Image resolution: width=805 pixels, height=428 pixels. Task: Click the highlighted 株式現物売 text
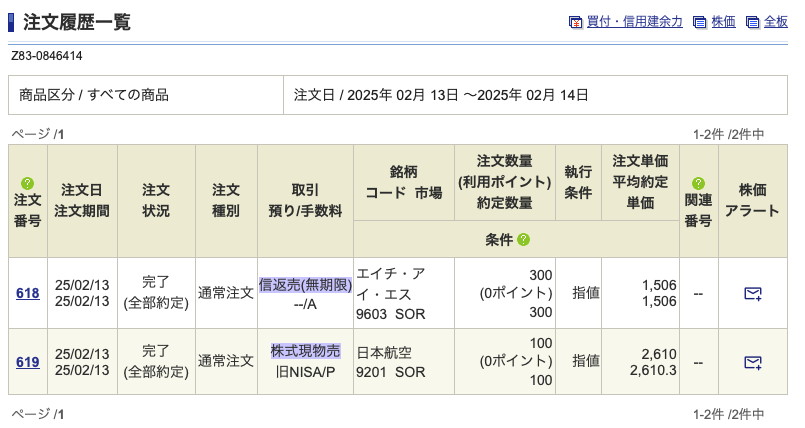[x=305, y=351]
